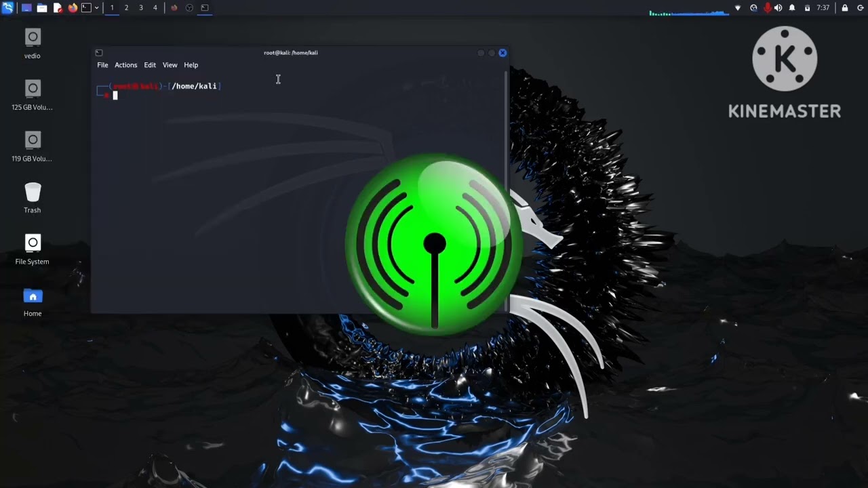Select the Home folder desktop icon
Viewport: 868px width, 488px height.
coord(33,301)
